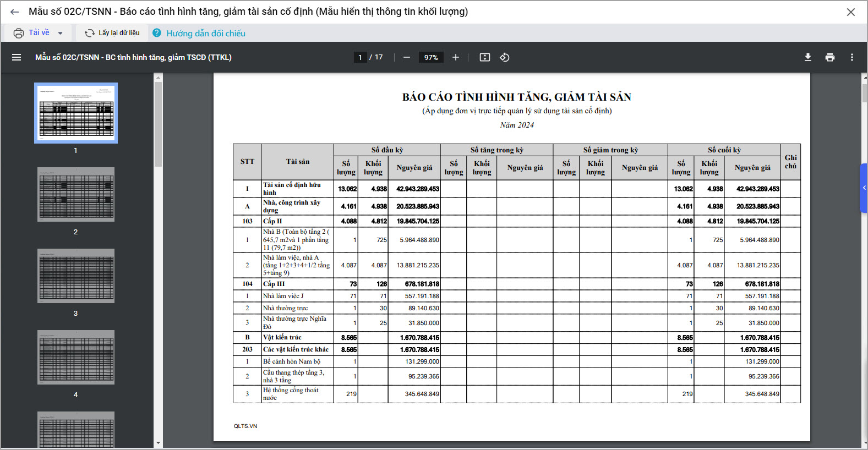Select page 4 thumbnail
This screenshot has height=450, width=868.
tap(76, 358)
